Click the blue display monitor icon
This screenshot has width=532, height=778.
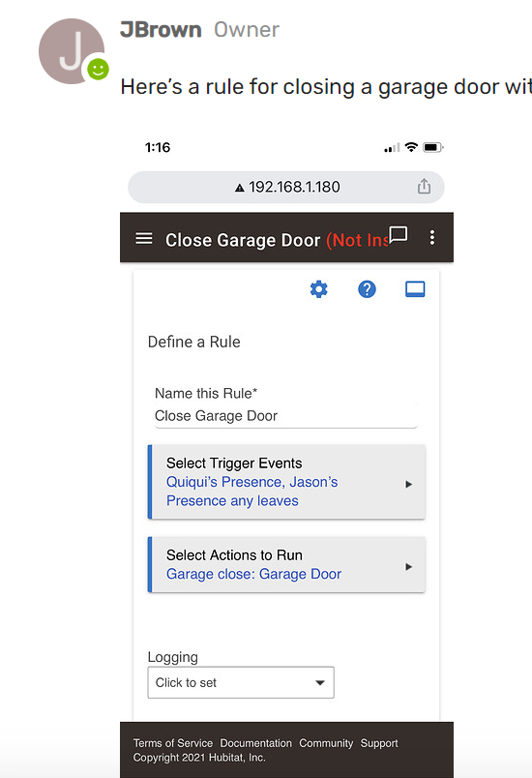coord(415,288)
